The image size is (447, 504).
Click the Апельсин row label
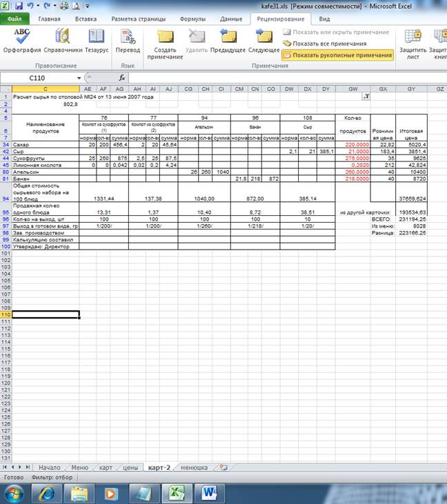pos(46,172)
